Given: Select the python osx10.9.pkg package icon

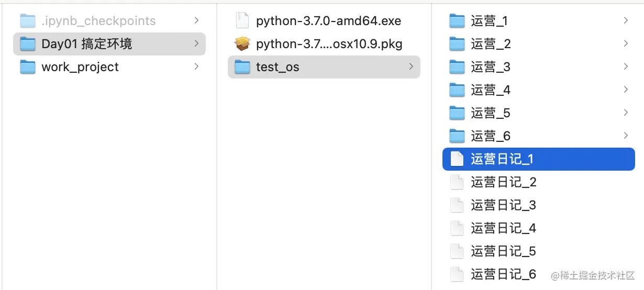Looking at the screenshot, I should coord(242,44).
